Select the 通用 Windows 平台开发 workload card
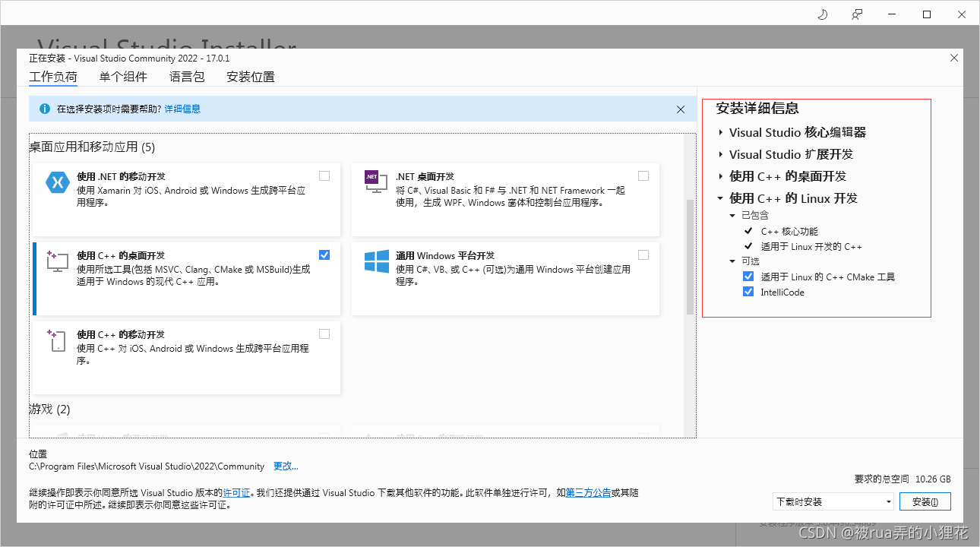The height and width of the screenshot is (547, 980). click(505, 279)
